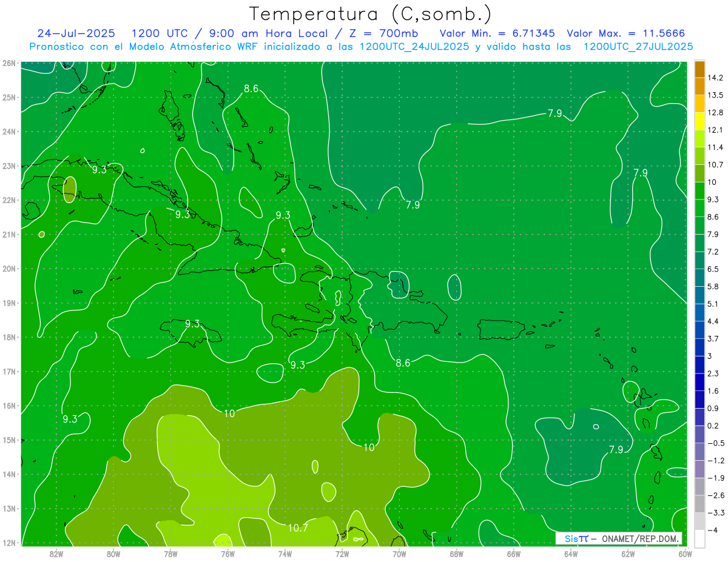The width and height of the screenshot is (728, 562).
Task: Click the title "Temperatura (C,somb.)"
Action: 371,13
